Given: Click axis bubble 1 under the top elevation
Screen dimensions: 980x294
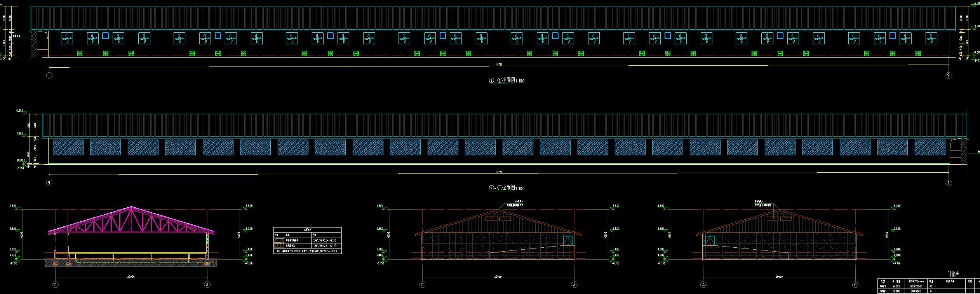Looking at the screenshot, I should 49,75.
